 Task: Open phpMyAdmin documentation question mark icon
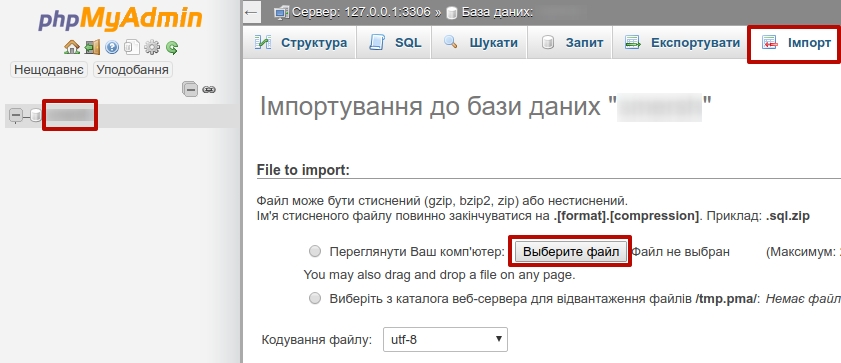point(112,48)
